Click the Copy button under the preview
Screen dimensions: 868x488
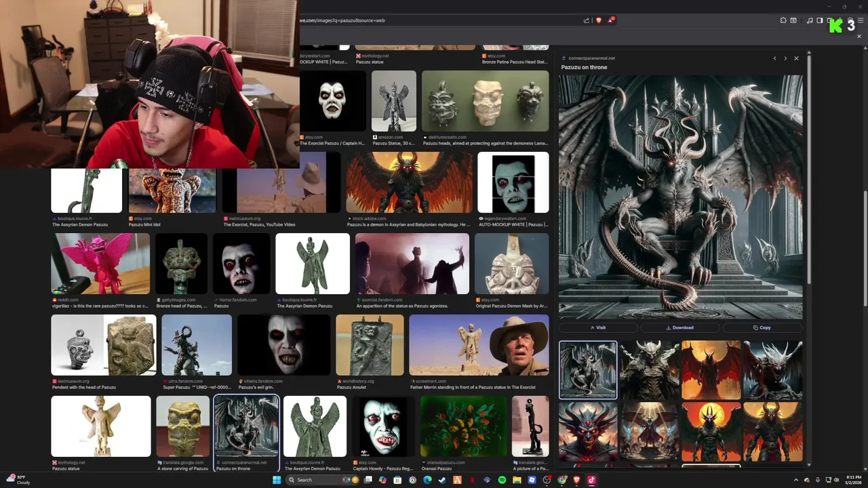pyautogui.click(x=762, y=327)
